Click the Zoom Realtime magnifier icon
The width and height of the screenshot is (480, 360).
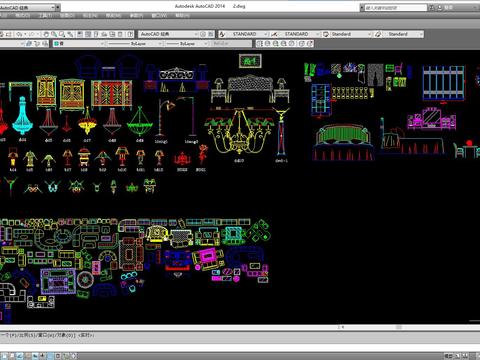(54, 34)
